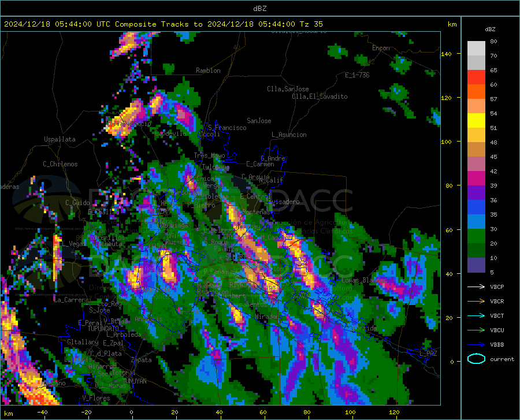Click the 'Gltallary' map label
Screen dimensions: 520x420
tap(83, 342)
